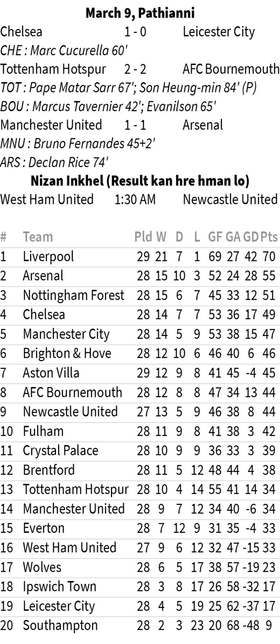Click Manchester City in the standings

(x=66, y=334)
